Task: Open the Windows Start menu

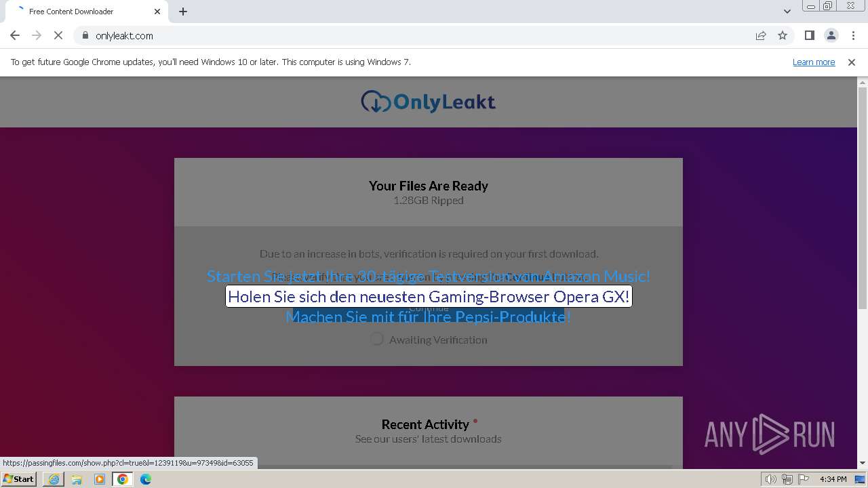Action: click(18, 479)
